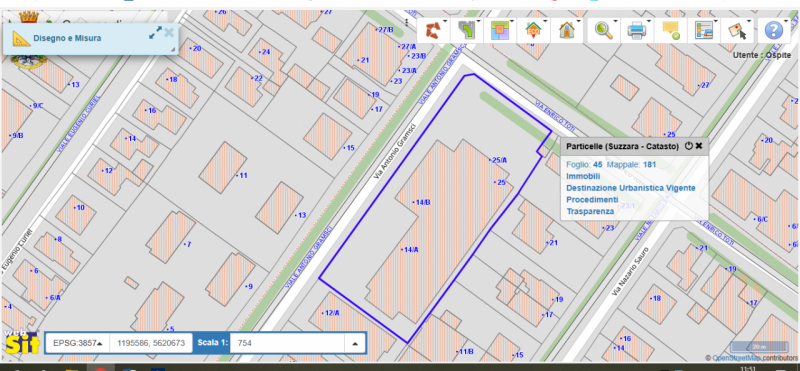Click the Disegno e Misura ruler icon
This screenshot has width=800, height=371.
click(21, 38)
